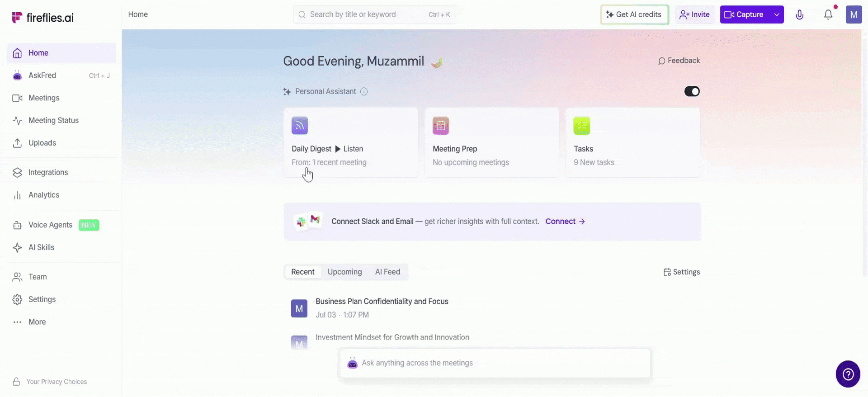Switch to the AI Feed tab
Viewport: 868px width, 397px height.
click(x=387, y=272)
